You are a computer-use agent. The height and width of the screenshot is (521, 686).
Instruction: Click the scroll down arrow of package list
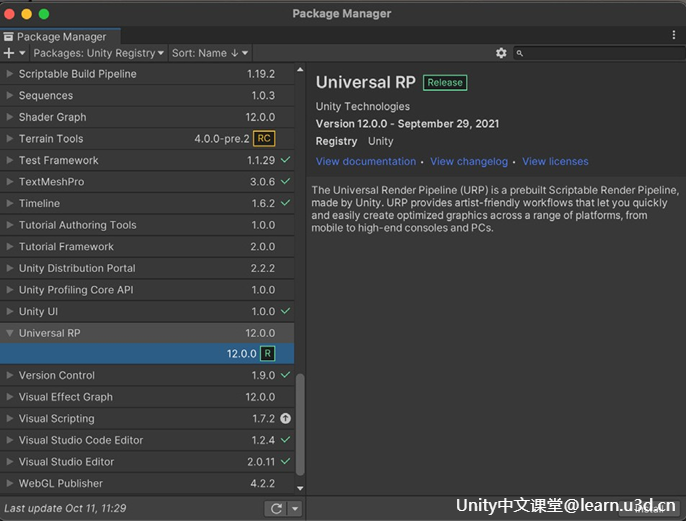click(300, 488)
